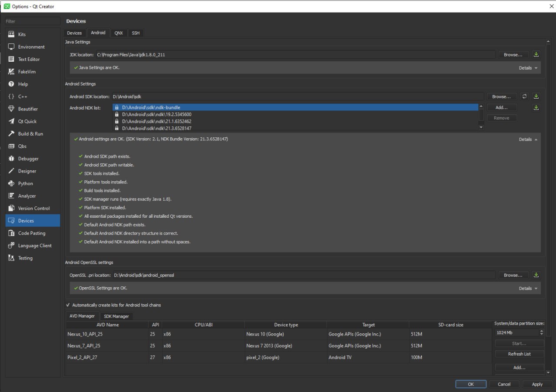Expand OpenSSL Settings Details
556x392 pixels.
[x=528, y=288]
